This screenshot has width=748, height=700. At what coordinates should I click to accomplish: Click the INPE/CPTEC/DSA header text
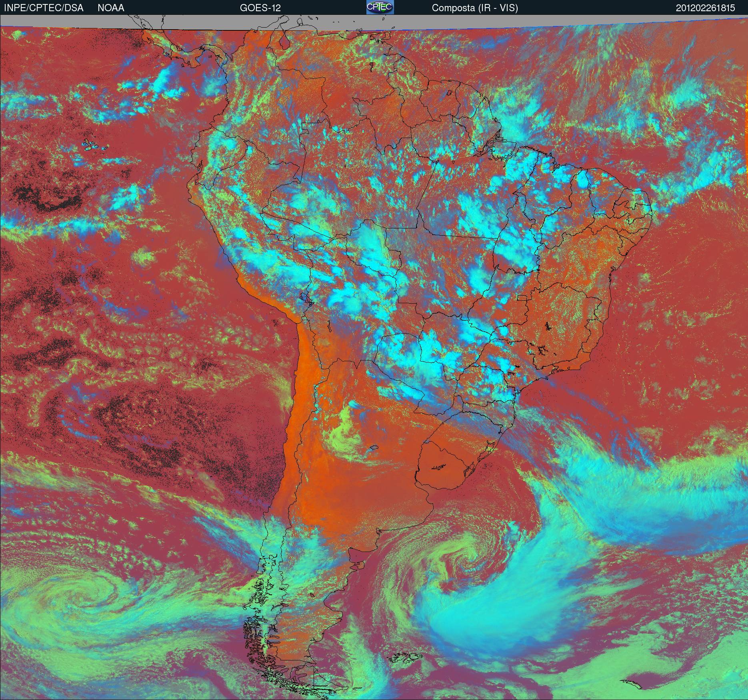tap(44, 8)
